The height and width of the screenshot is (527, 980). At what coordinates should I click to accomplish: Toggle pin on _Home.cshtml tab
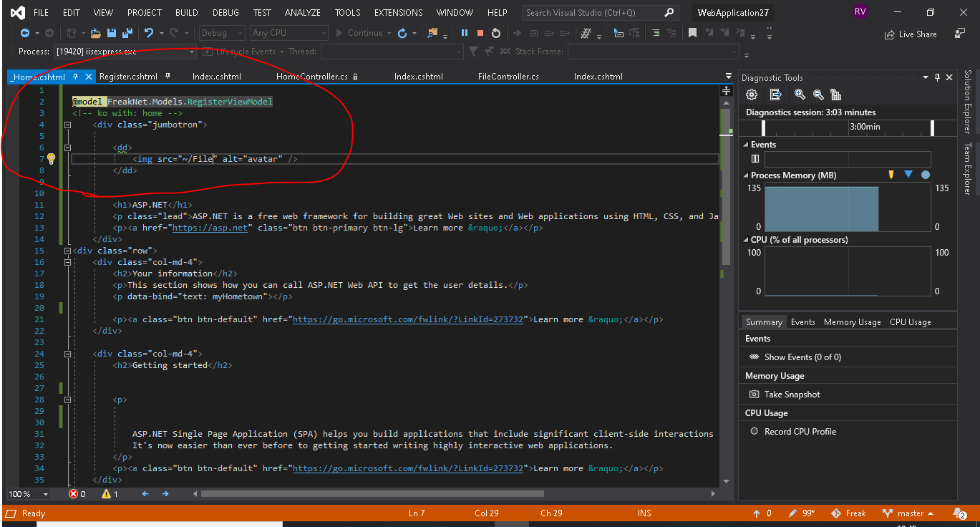(76, 76)
